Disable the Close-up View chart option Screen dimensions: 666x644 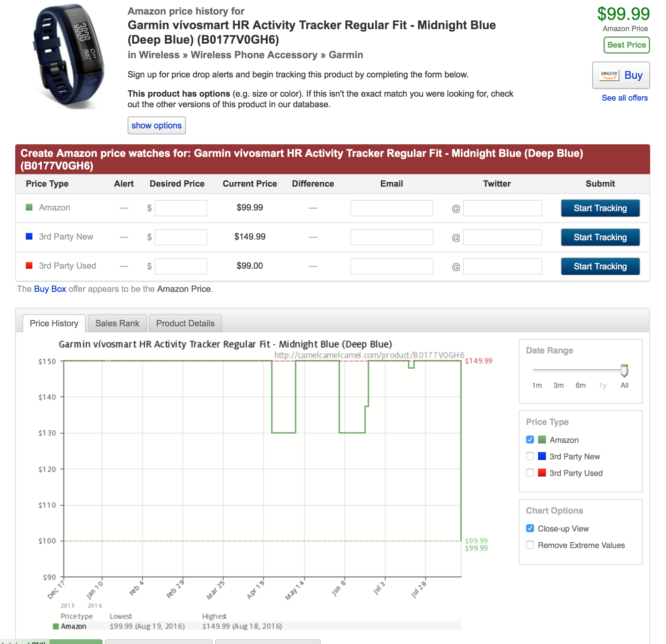[530, 529]
